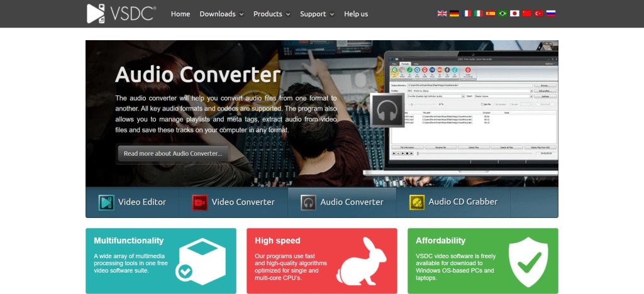
Task: Open the Audio CD Grabber tab
Action: [453, 202]
